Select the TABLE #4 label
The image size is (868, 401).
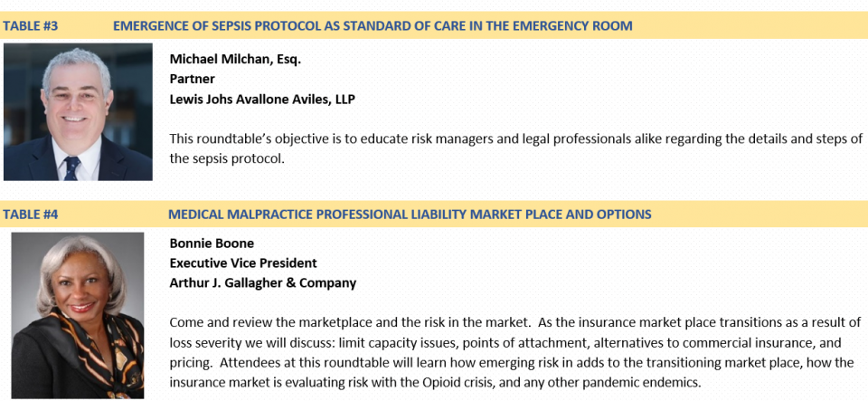pyautogui.click(x=31, y=215)
